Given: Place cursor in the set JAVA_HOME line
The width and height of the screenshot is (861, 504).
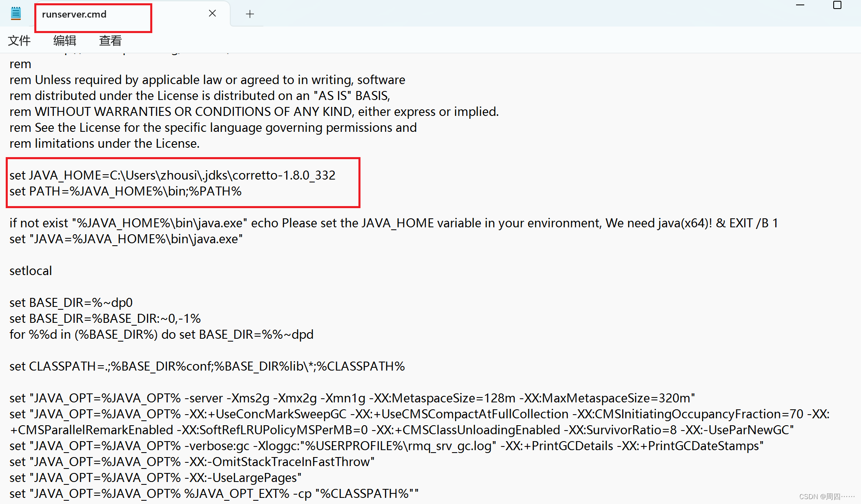Looking at the screenshot, I should pos(172,175).
